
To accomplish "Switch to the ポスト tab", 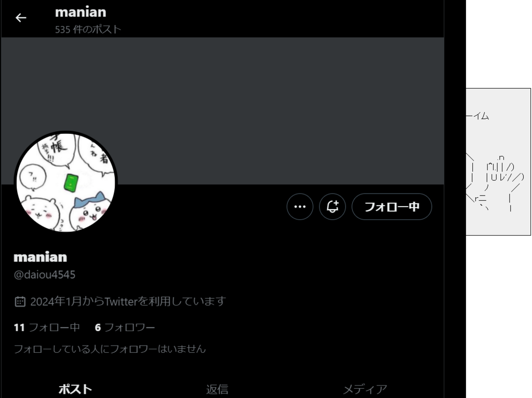I will click(x=75, y=389).
